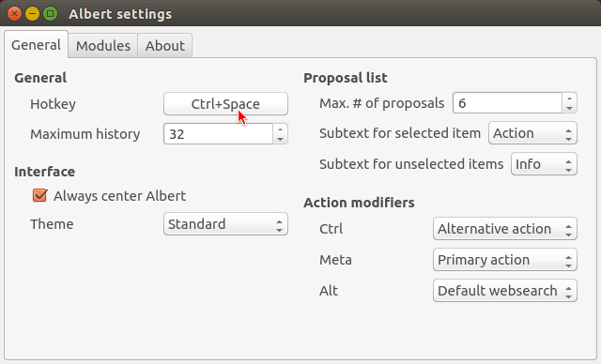601x364 pixels.
Task: Maximize the Albert settings window
Action: [x=50, y=14]
